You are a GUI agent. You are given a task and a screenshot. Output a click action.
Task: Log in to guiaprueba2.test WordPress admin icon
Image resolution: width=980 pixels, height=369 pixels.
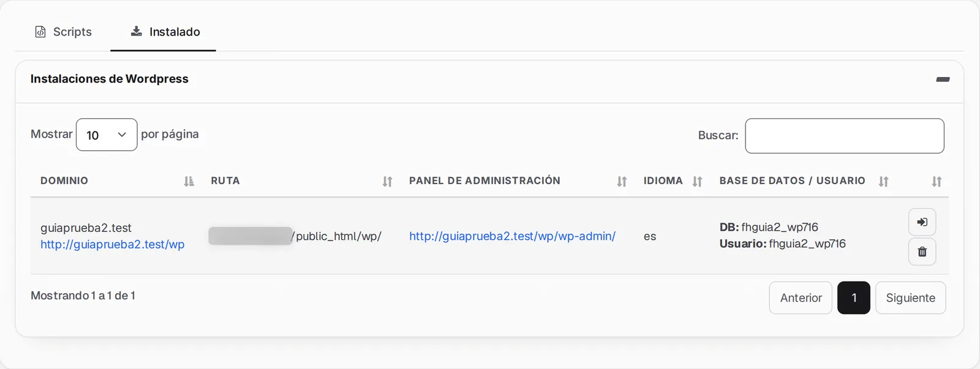point(922,222)
